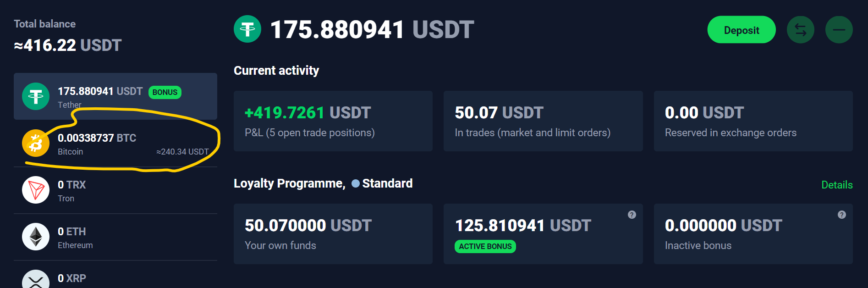Open the exchange swap arrows button
Viewport: 868px width, 288px height.
click(x=800, y=30)
